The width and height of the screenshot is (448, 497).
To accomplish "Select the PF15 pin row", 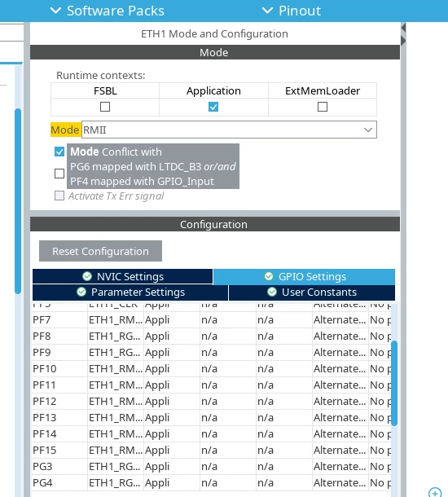I will click(x=211, y=450).
